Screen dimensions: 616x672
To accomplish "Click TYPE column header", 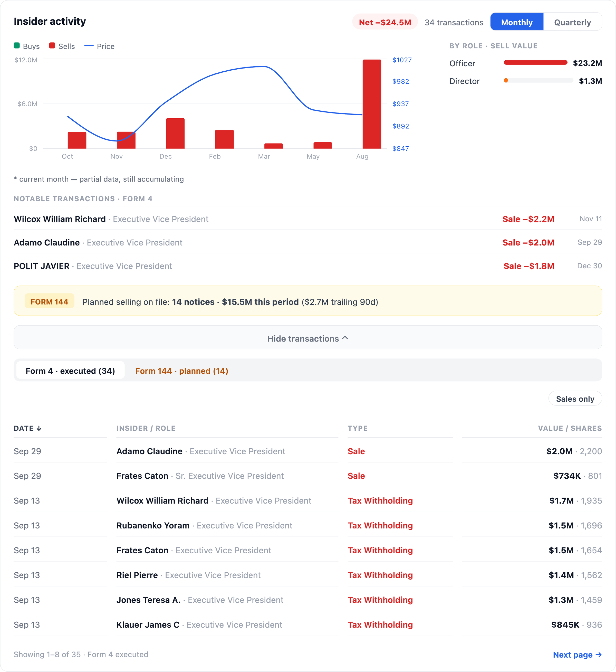I will [x=357, y=428].
